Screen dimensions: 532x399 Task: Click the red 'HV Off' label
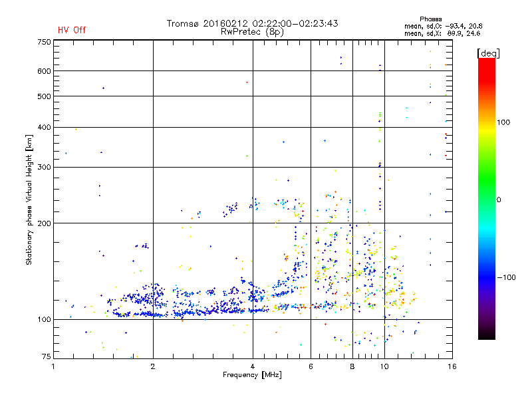tap(72, 30)
